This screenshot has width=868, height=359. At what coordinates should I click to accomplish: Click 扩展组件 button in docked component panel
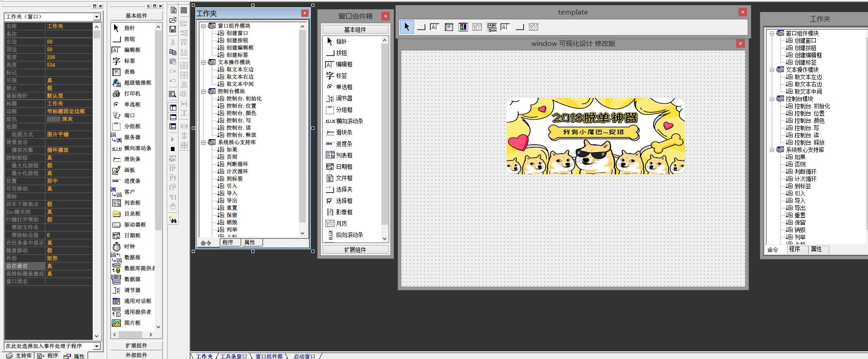tap(136, 346)
